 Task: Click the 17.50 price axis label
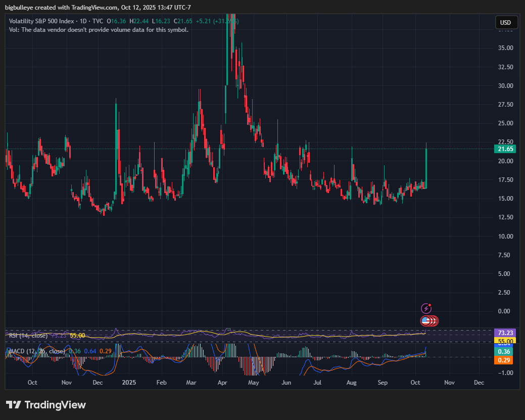click(x=506, y=180)
